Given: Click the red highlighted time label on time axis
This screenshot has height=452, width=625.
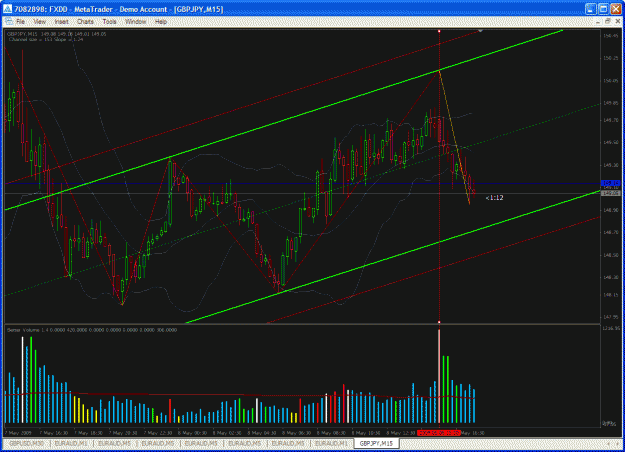Looking at the screenshot, I should pos(439,432).
